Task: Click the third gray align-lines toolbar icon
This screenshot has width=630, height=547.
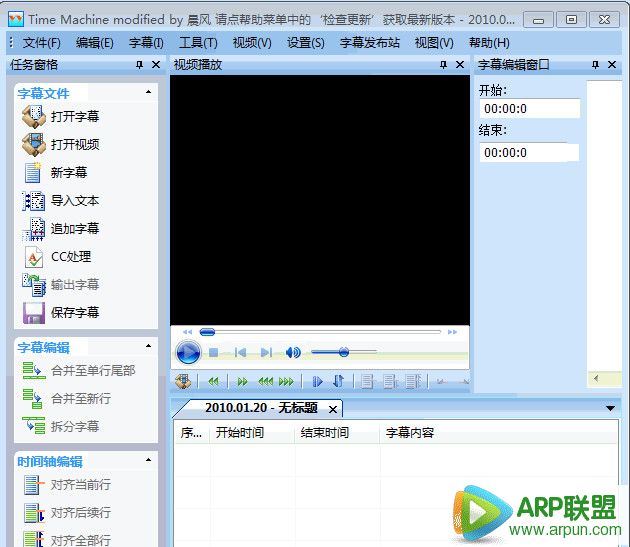Action: pos(413,381)
